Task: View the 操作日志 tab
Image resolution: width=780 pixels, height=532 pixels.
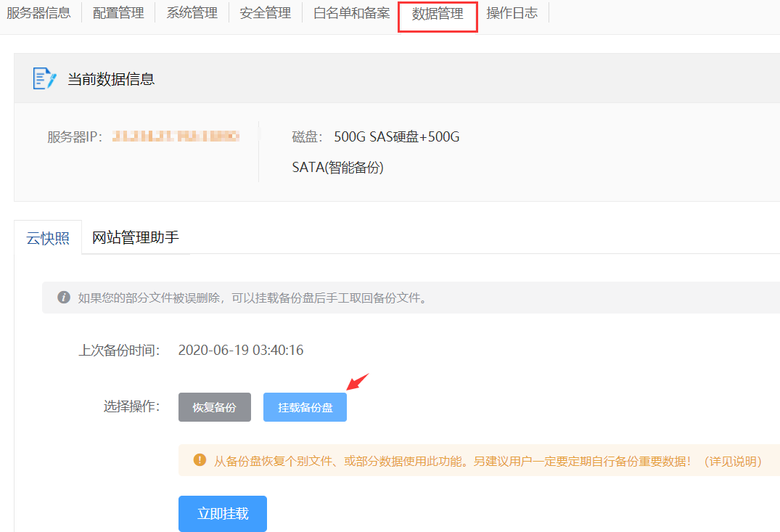Action: click(512, 13)
